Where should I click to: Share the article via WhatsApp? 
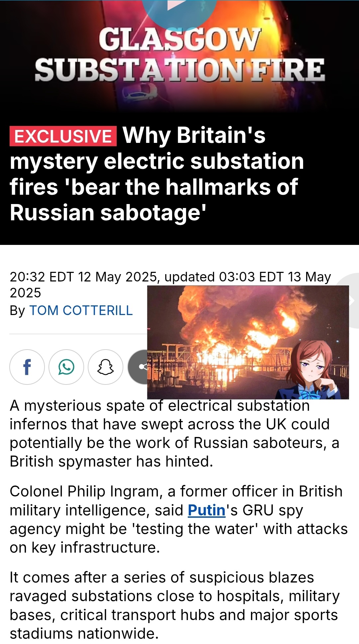point(66,367)
